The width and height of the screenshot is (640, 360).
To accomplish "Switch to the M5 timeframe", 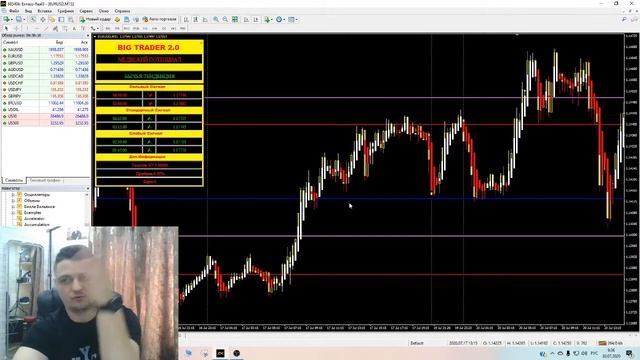I will click(x=117, y=28).
